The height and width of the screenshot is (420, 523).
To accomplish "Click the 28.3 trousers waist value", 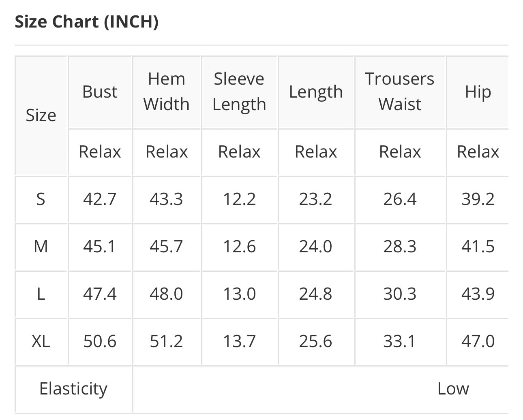I will [400, 247].
